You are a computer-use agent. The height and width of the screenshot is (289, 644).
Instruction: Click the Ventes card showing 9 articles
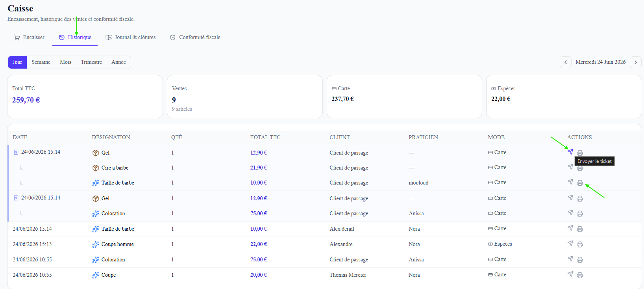coord(245,97)
